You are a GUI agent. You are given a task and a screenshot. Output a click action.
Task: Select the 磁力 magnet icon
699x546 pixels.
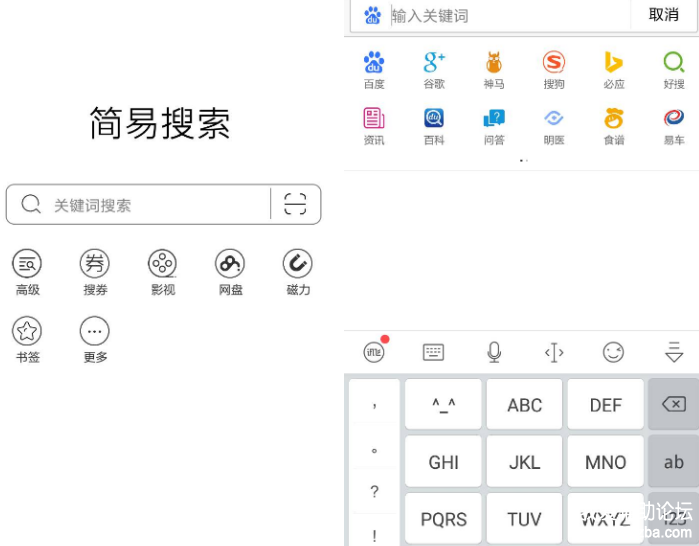[297, 263]
